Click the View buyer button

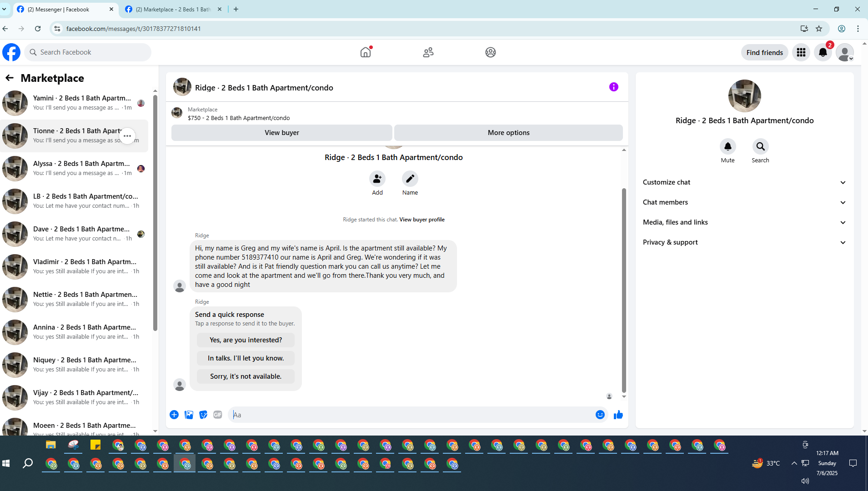coord(282,133)
